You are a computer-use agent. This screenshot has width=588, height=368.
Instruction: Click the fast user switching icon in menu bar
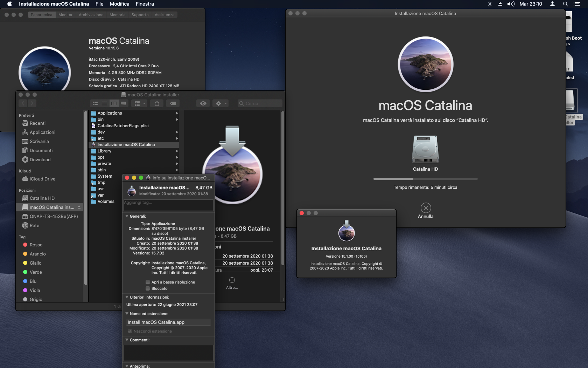pyautogui.click(x=552, y=4)
